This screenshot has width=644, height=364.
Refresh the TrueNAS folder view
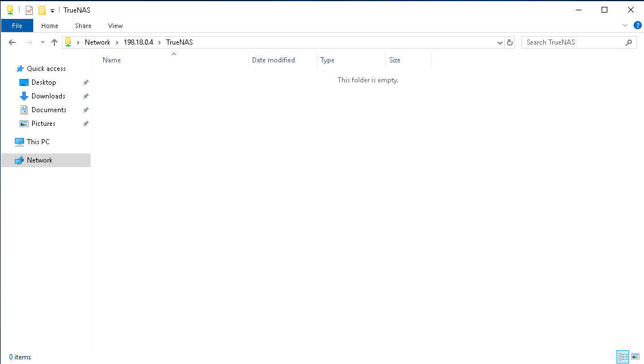click(511, 42)
